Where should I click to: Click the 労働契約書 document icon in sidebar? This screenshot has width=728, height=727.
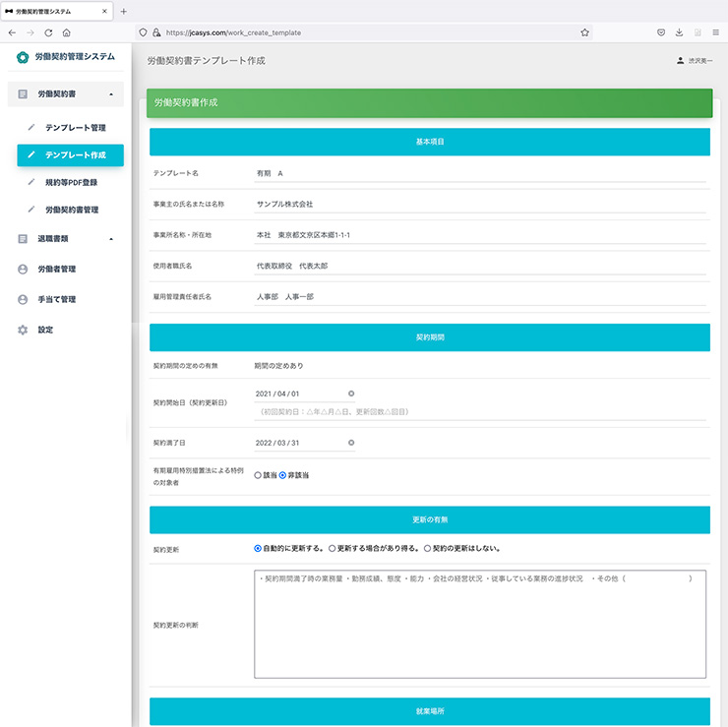(x=23, y=94)
